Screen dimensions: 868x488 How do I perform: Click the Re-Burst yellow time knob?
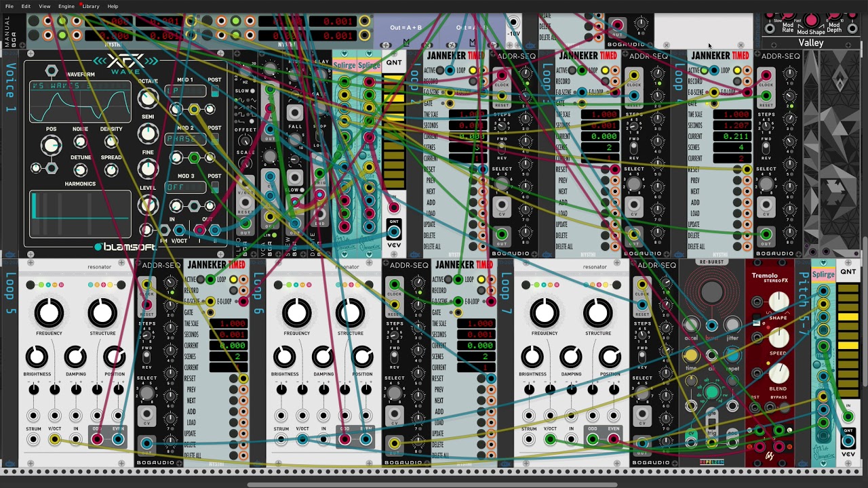pos(690,354)
